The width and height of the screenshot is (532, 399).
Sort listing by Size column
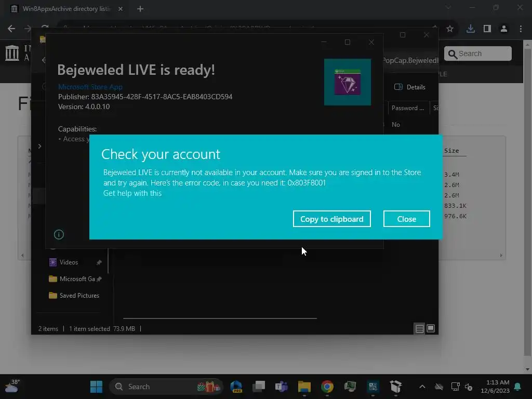(451, 151)
